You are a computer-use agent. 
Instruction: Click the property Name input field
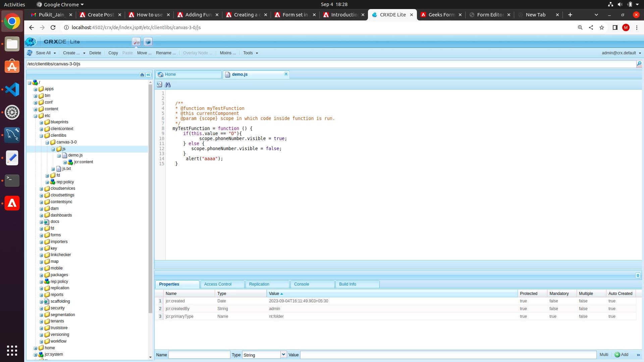(199, 355)
